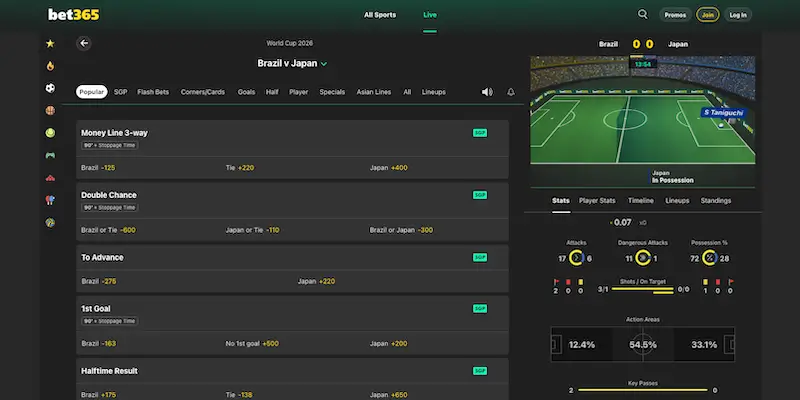Screen dimensions: 800x400
Task: Open the red and blue sidebar icon
Action: point(50,200)
